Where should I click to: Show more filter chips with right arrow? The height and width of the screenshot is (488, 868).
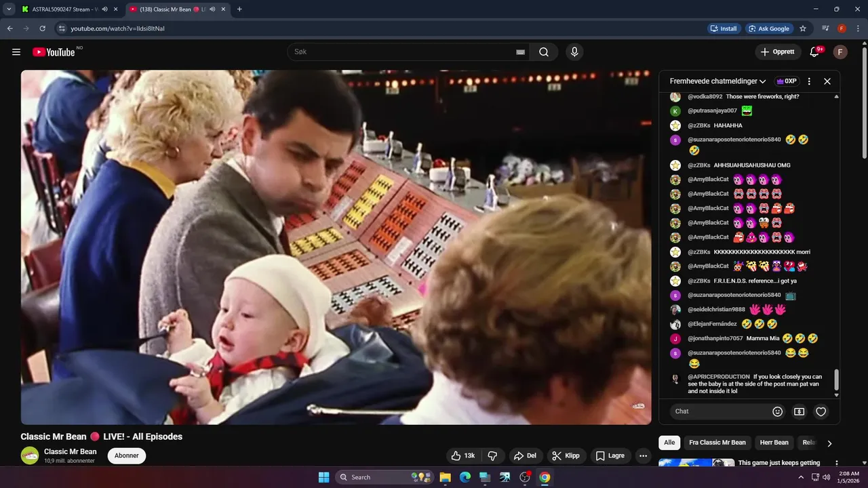tap(829, 443)
